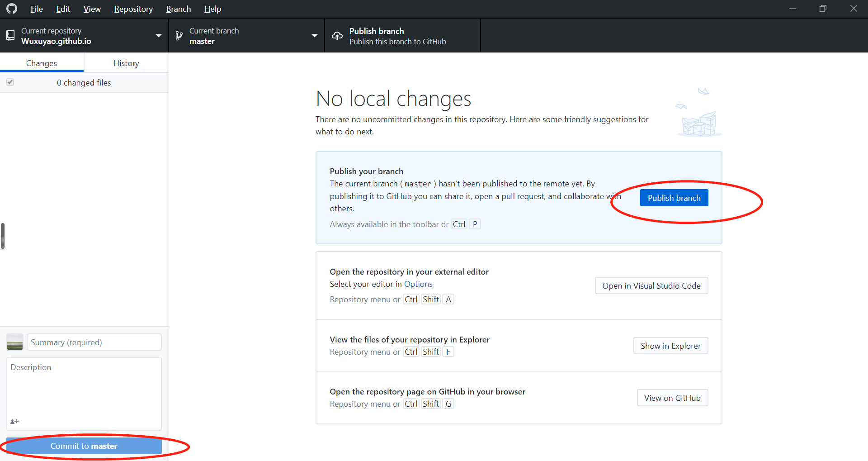Click the Options link
868x461 pixels.
[418, 284]
